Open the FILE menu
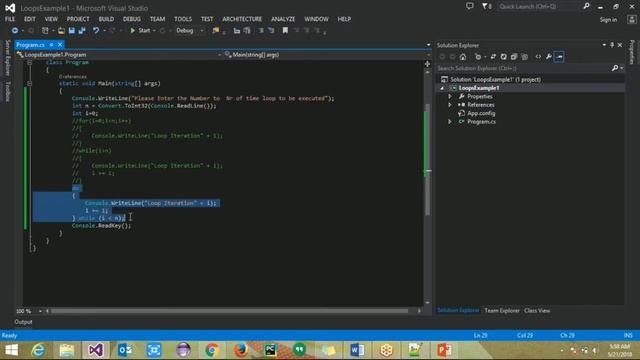Image resolution: width=640 pixels, height=360 pixels. [10, 19]
